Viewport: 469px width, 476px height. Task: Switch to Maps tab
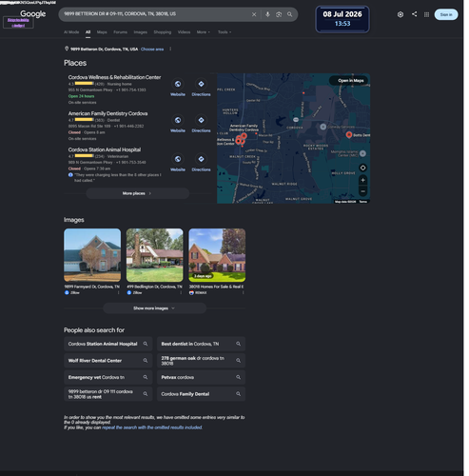[103, 32]
